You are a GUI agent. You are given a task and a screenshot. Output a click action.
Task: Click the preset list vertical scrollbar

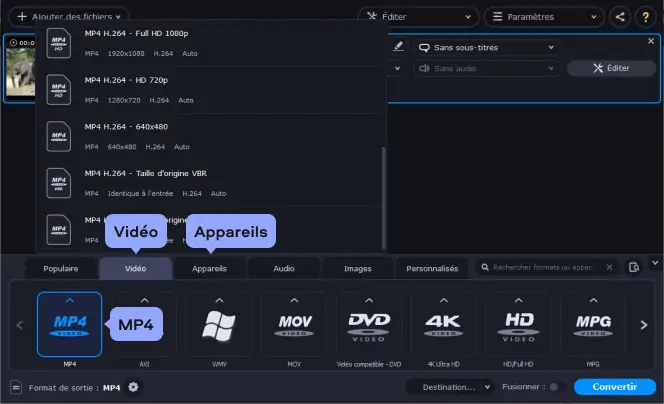[384, 198]
